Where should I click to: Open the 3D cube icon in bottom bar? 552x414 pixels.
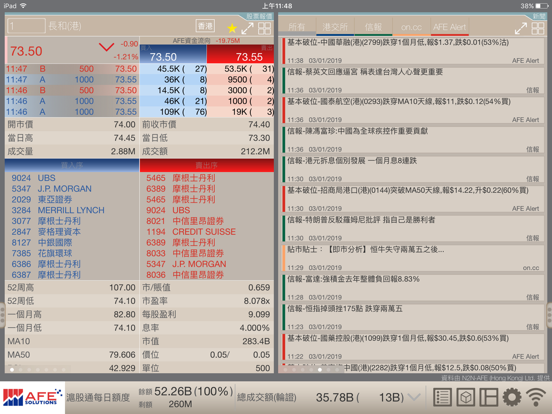(x=466, y=397)
